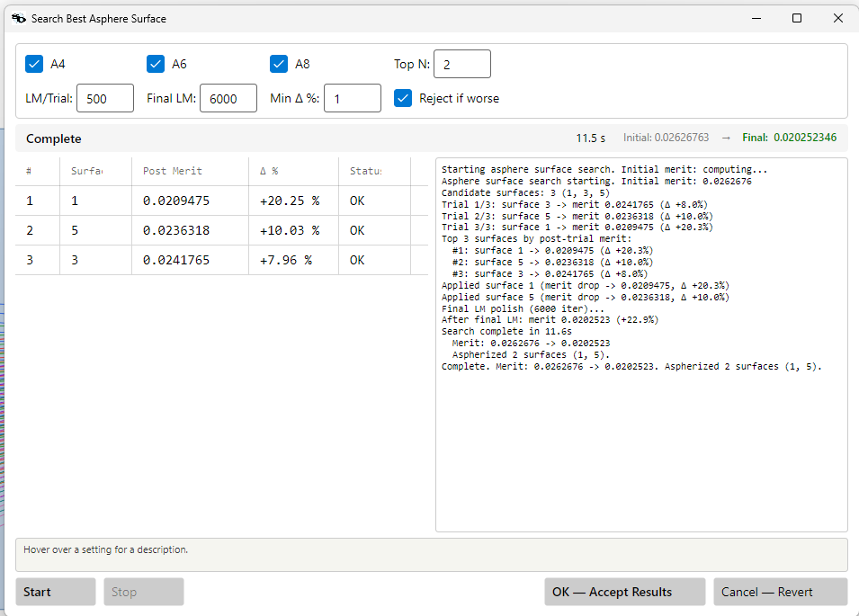Click the OK status in row 3
Screen dimensions: 859x616
(374, 260)
